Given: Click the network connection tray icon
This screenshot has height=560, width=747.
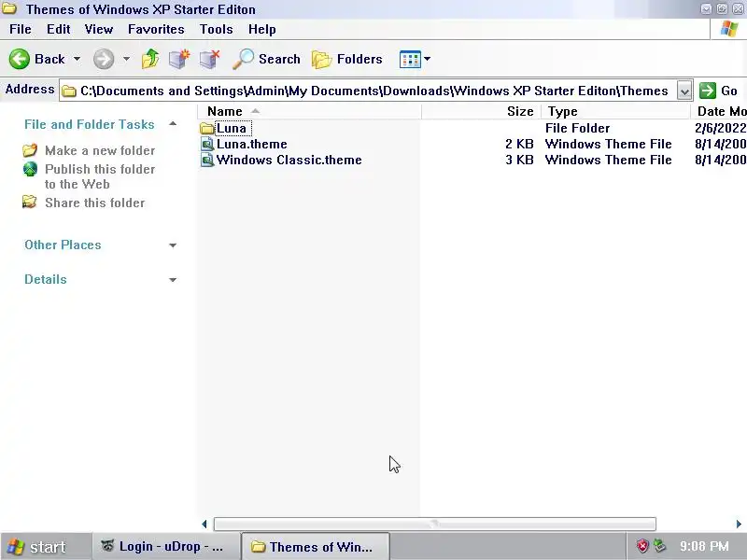Looking at the screenshot, I should (x=660, y=546).
